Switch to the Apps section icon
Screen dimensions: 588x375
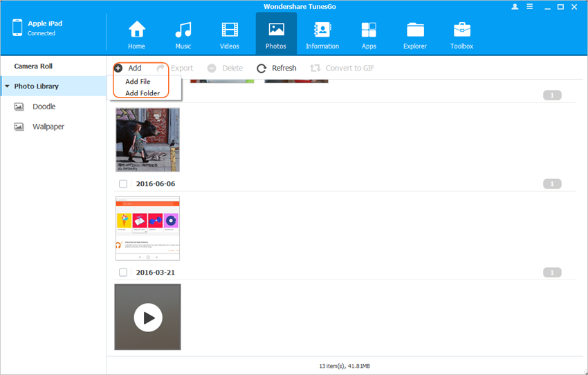(369, 30)
